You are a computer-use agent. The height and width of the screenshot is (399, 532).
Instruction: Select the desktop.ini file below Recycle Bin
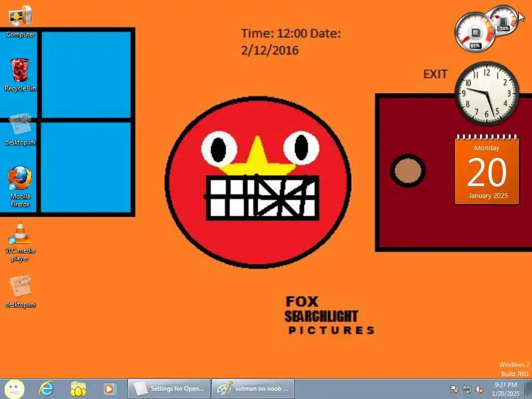(x=20, y=129)
